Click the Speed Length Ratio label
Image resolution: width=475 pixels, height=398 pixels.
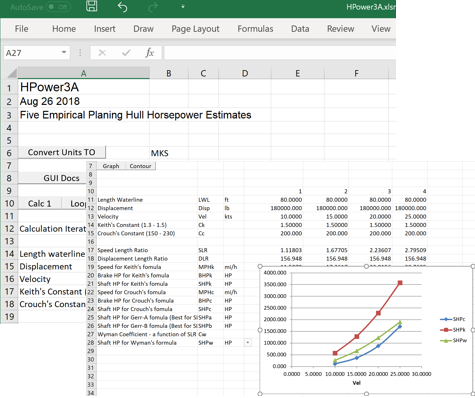(x=123, y=250)
